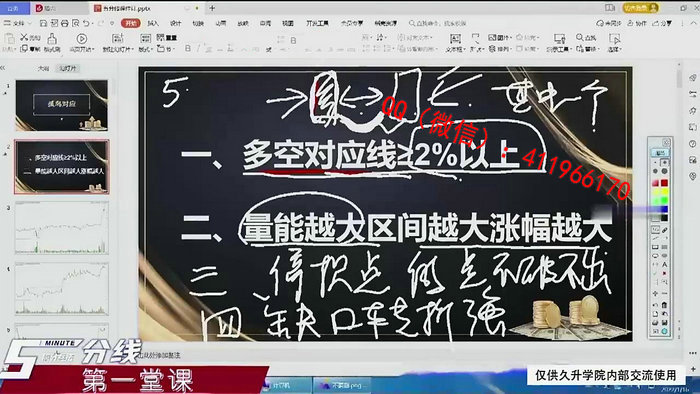700x394 pixels.
Task: Open a new tab with the plus button
Action: pos(212,8)
